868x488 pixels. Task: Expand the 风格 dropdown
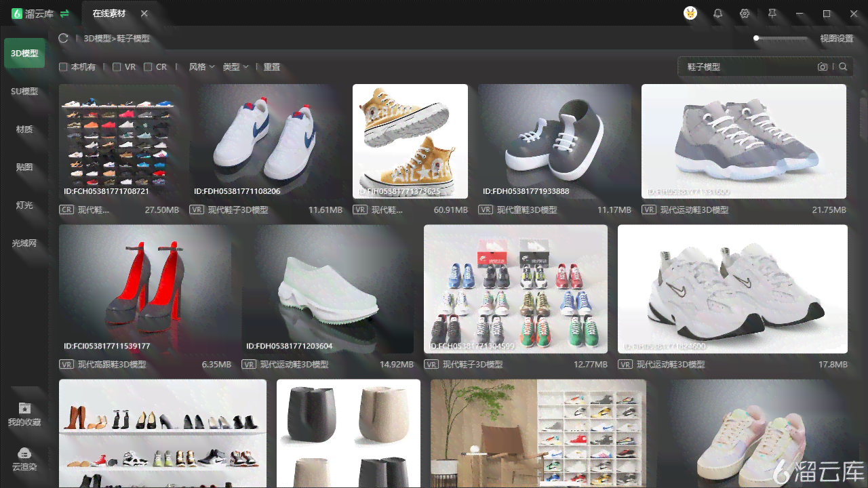point(201,67)
